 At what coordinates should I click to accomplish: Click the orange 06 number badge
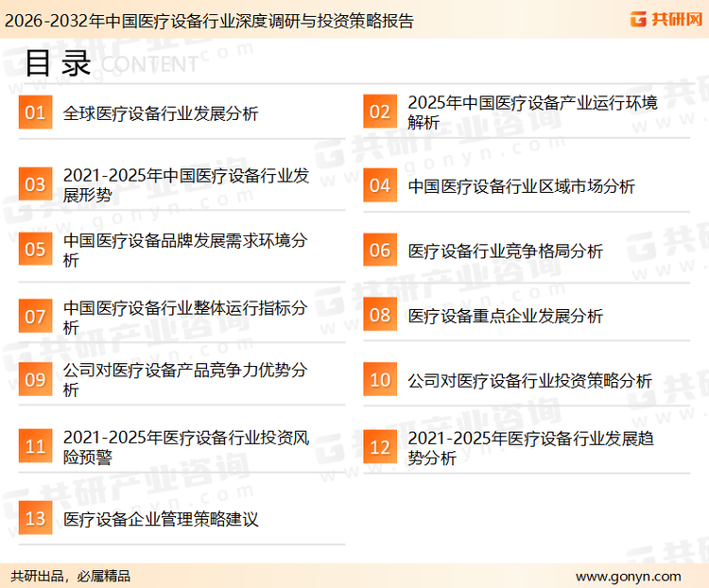point(380,250)
